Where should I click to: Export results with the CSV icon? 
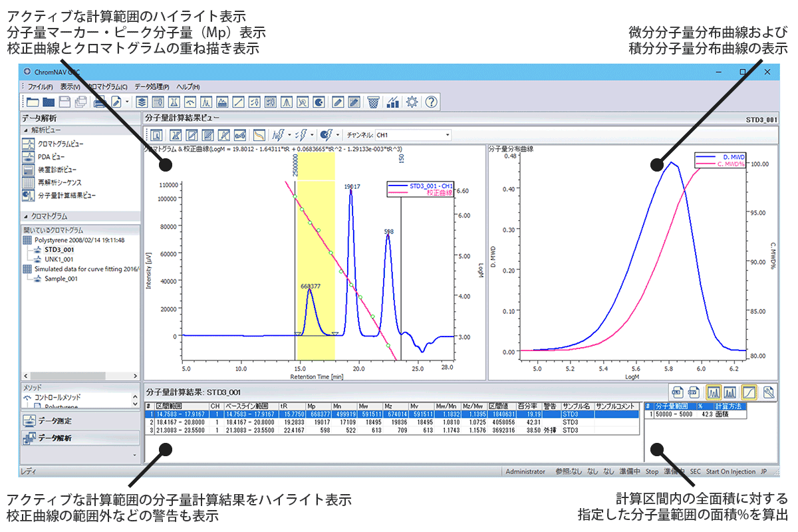(695, 393)
